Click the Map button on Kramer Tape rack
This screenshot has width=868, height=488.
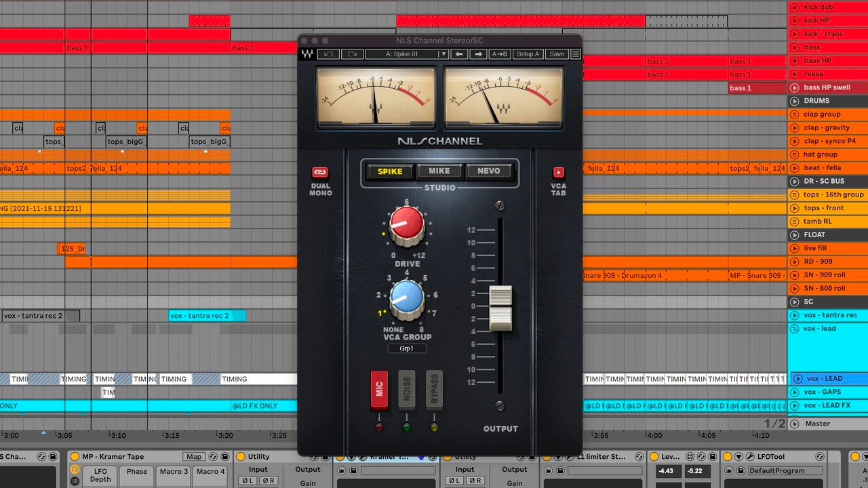(194, 457)
